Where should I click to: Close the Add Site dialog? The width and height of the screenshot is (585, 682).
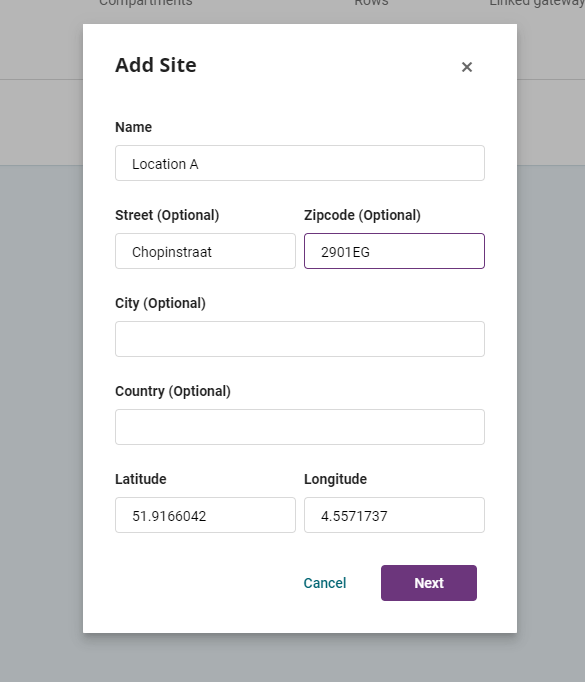click(467, 67)
